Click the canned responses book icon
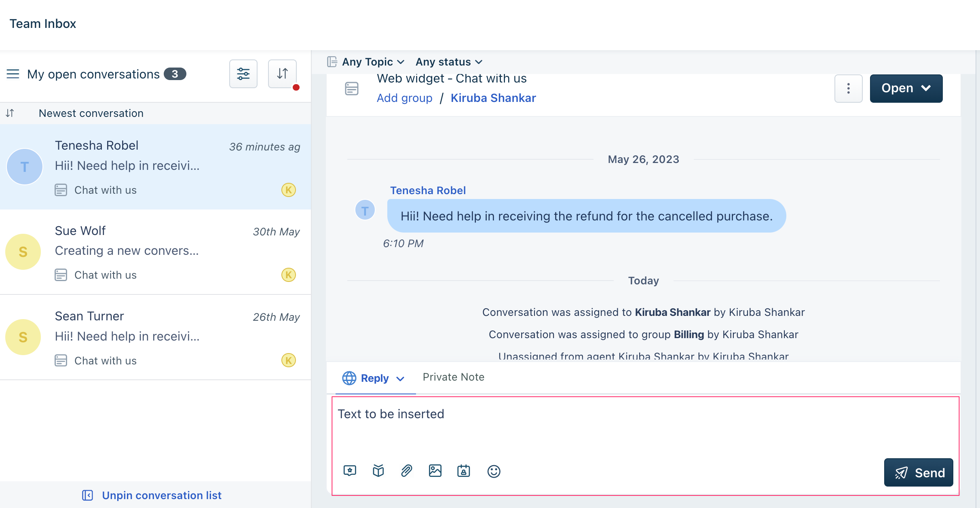Screen dimensions: 980x508 coord(377,471)
